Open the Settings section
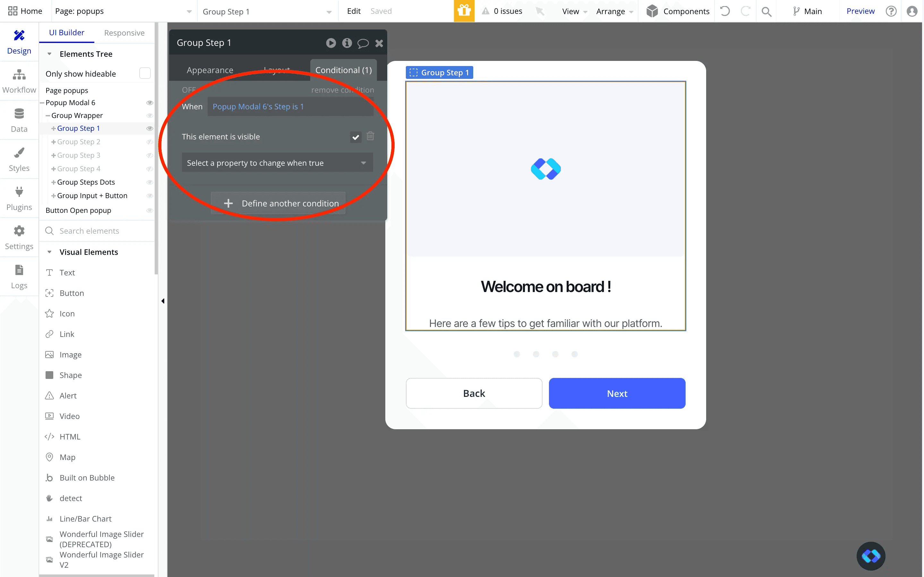This screenshot has height=577, width=924. click(x=19, y=237)
